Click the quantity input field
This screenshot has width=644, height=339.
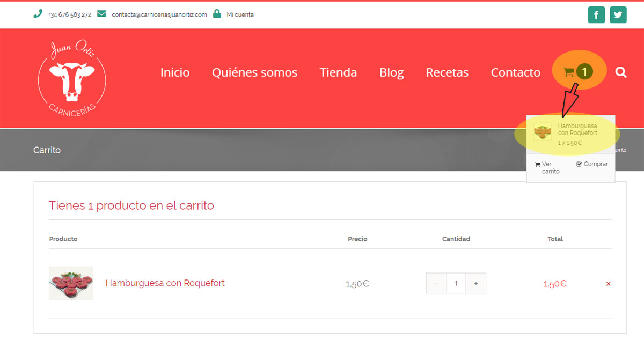[x=456, y=283]
